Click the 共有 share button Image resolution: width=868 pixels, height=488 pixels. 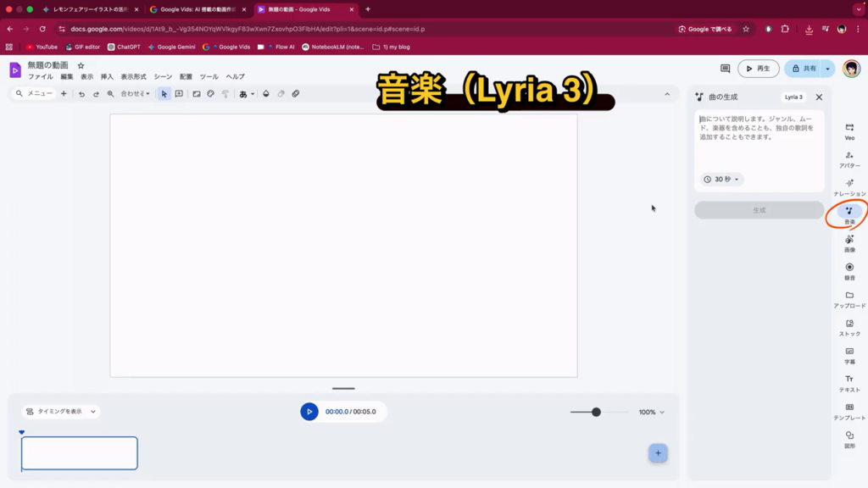point(804,69)
